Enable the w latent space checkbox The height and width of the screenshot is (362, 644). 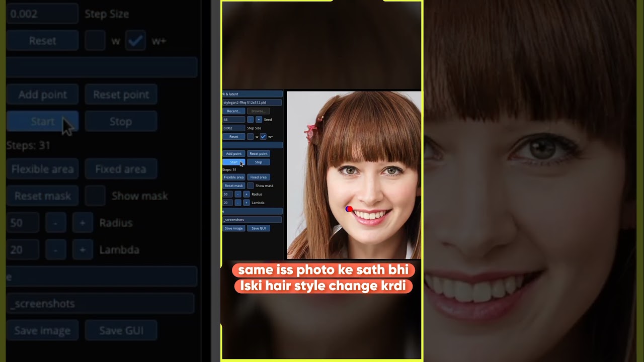coord(250,137)
